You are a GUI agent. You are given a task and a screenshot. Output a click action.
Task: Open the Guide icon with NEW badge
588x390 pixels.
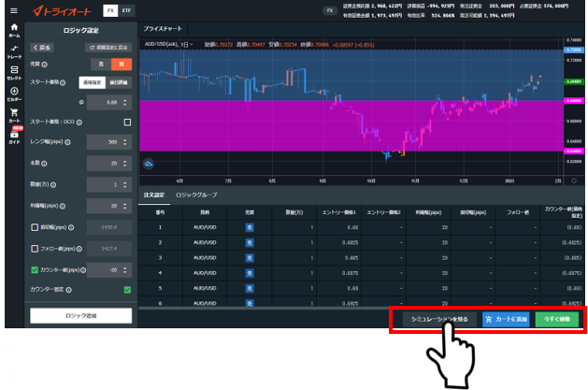[13, 137]
